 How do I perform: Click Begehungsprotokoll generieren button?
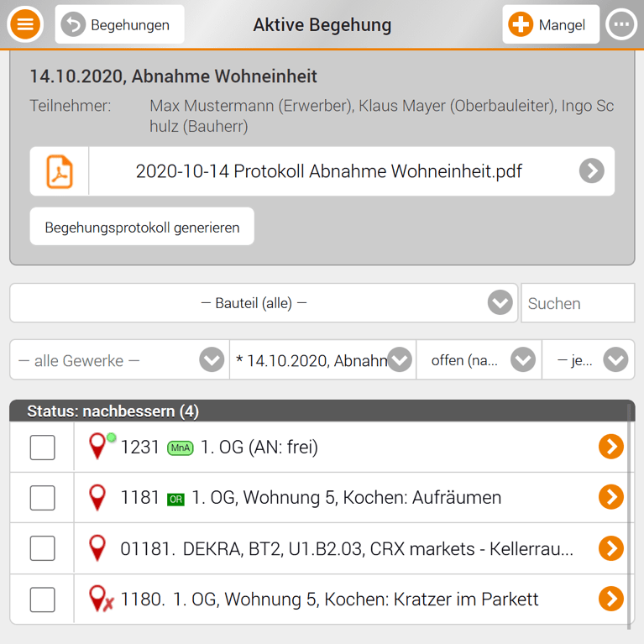[142, 227]
